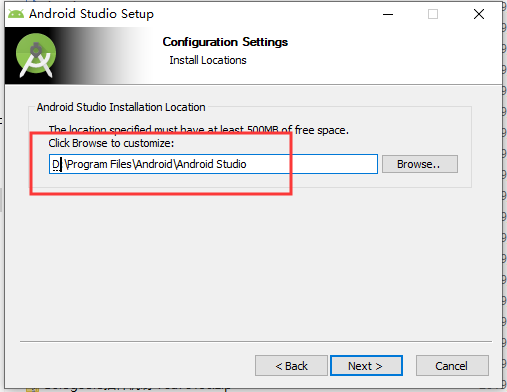507x392 pixels.
Task: Click 'Android Studio' at end of install path
Action: click(212, 164)
